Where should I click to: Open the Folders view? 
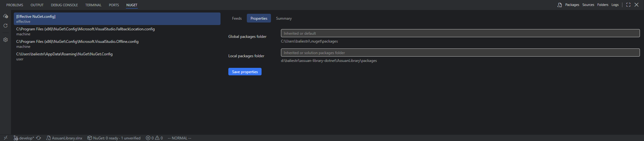pyautogui.click(x=603, y=5)
